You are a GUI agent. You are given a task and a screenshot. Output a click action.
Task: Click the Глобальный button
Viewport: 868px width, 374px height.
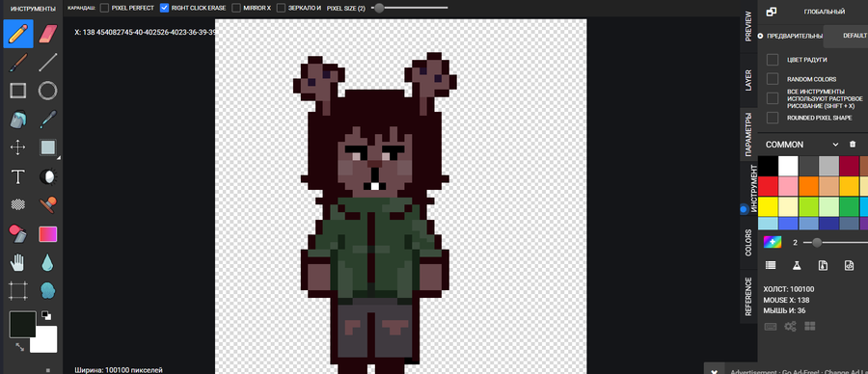[x=825, y=12]
